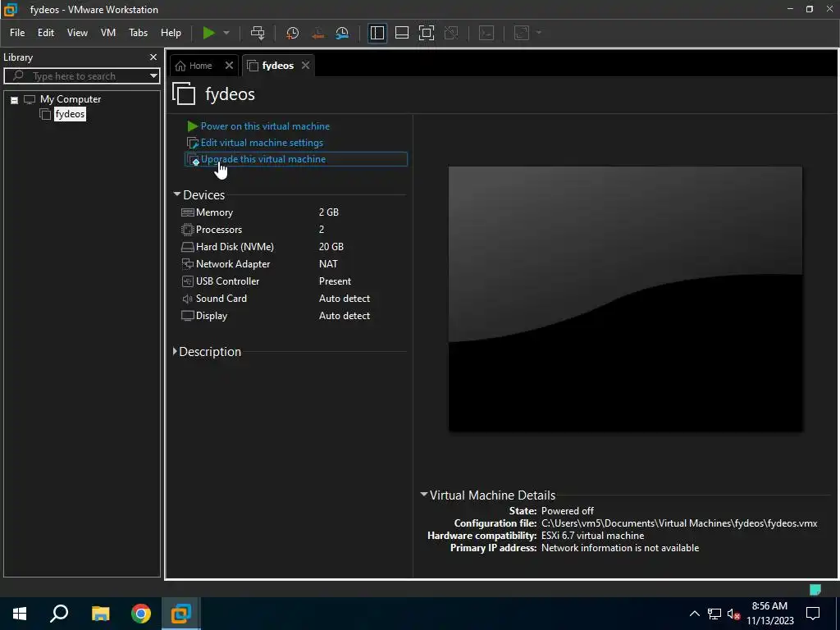Open the power options dropdown arrow
The height and width of the screenshot is (630, 840).
coord(226,33)
